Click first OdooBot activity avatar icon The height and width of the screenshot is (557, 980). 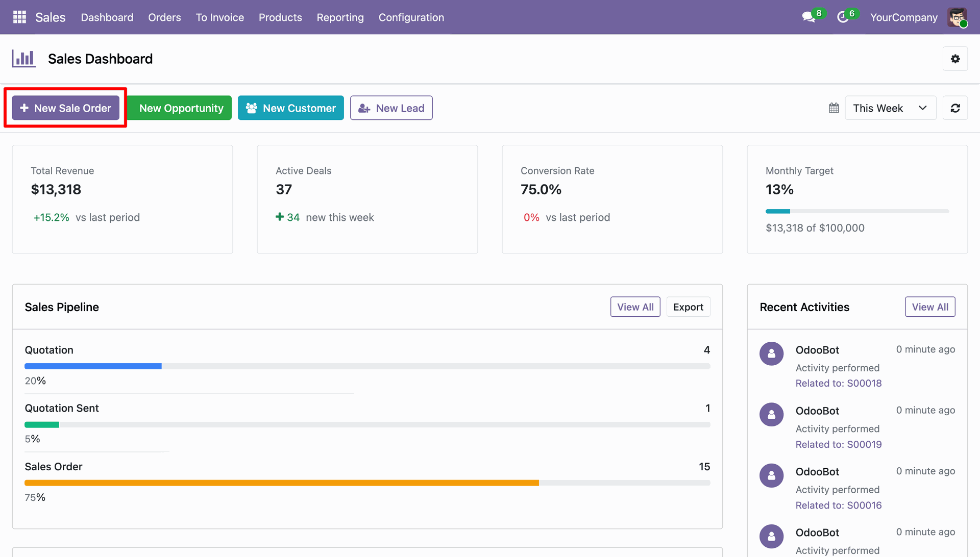coord(771,353)
